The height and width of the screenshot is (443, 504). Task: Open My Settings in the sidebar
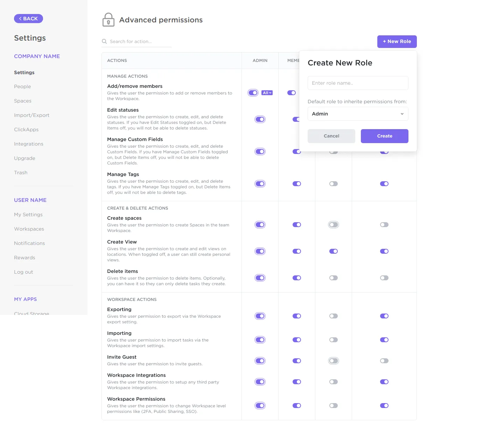tap(28, 215)
